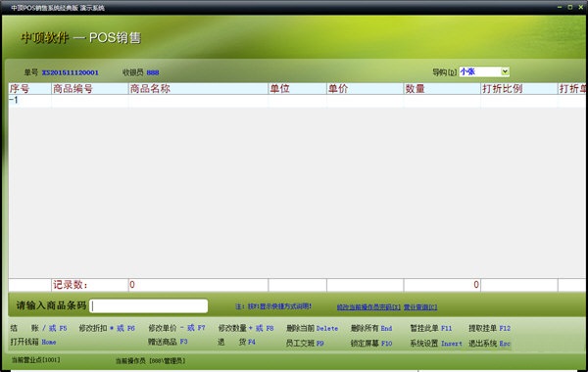Viewport: 588px width, 372px height.
Task: Click the 收银员 value 888
Action: (x=153, y=72)
